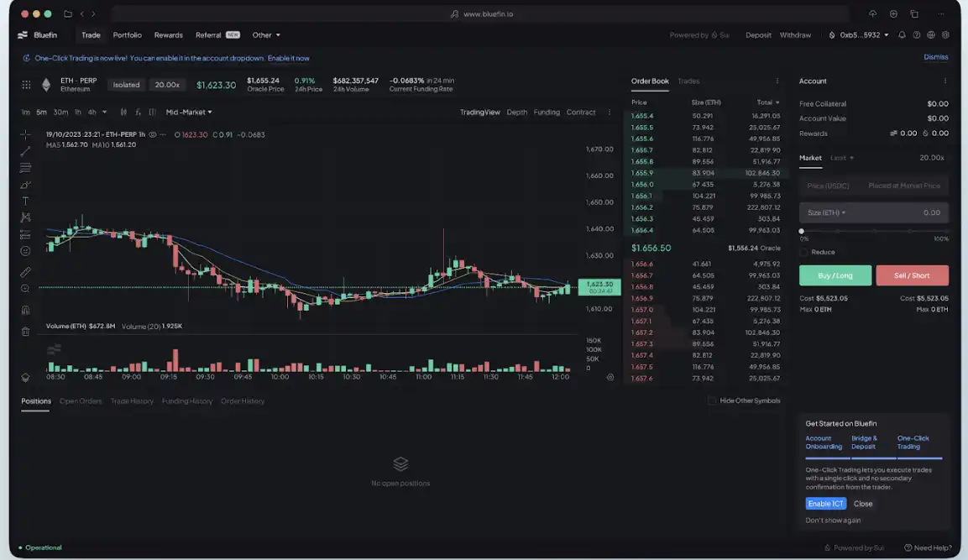Open the markets grid icon beside ETH-PERP
The image size is (968, 560).
tap(26, 85)
